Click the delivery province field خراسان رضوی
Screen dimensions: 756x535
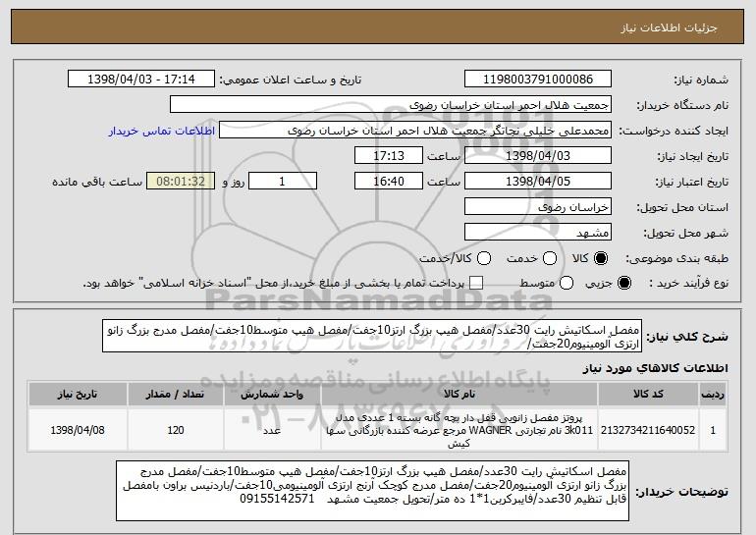pyautogui.click(x=538, y=207)
